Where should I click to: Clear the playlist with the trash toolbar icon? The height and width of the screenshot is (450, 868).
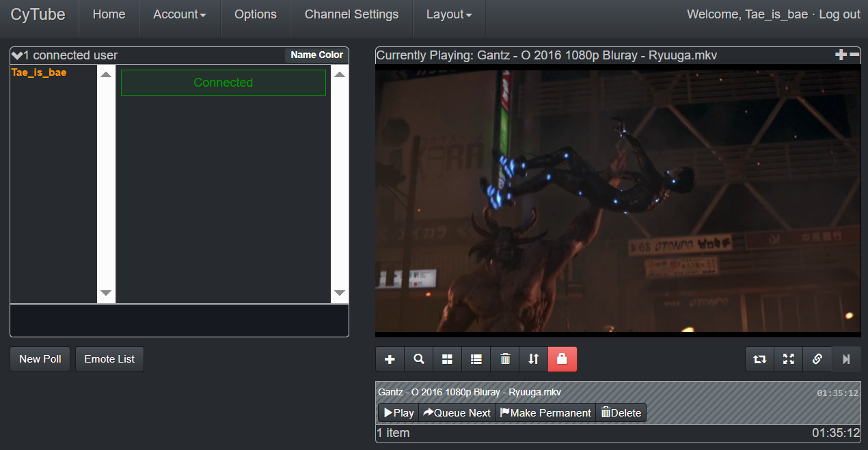point(505,359)
